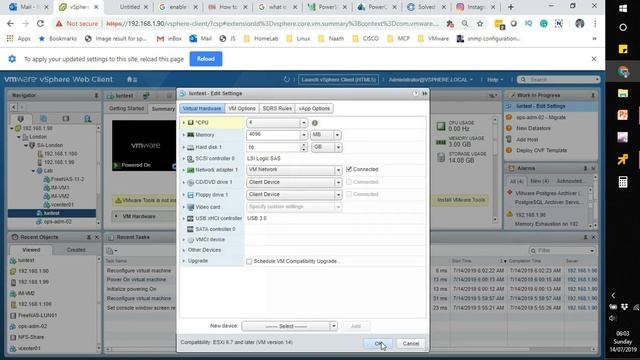The image size is (640, 360).
Task: Click the refresh icon in vSphere header
Action: click(x=287, y=80)
